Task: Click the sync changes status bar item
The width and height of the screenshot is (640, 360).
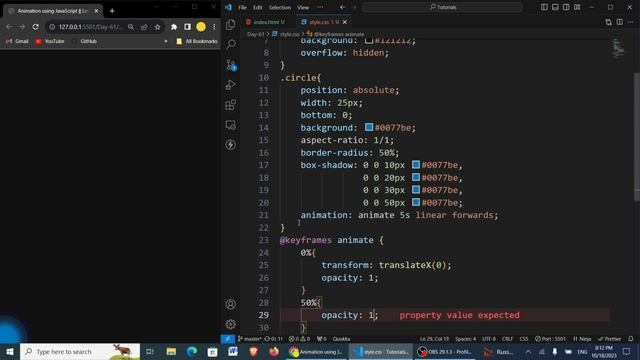Action: pos(273,339)
